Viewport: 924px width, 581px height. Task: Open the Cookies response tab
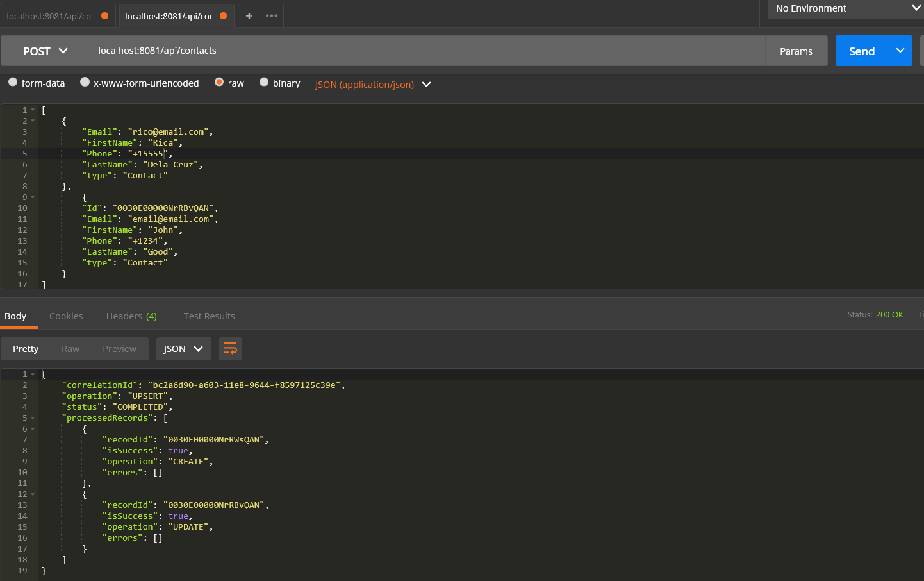(66, 316)
